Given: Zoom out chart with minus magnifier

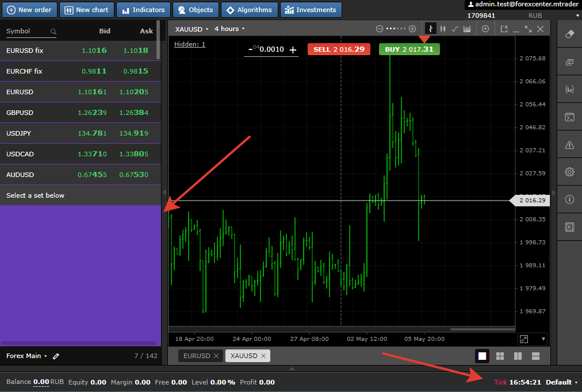Looking at the screenshot, I should pyautogui.click(x=379, y=29).
